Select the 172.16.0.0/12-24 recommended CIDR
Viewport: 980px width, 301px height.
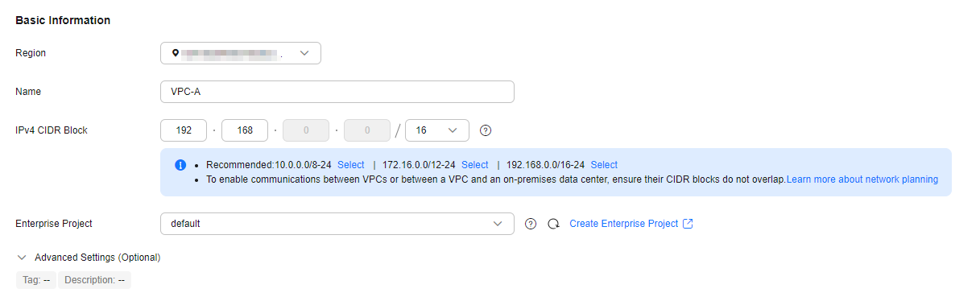point(475,165)
